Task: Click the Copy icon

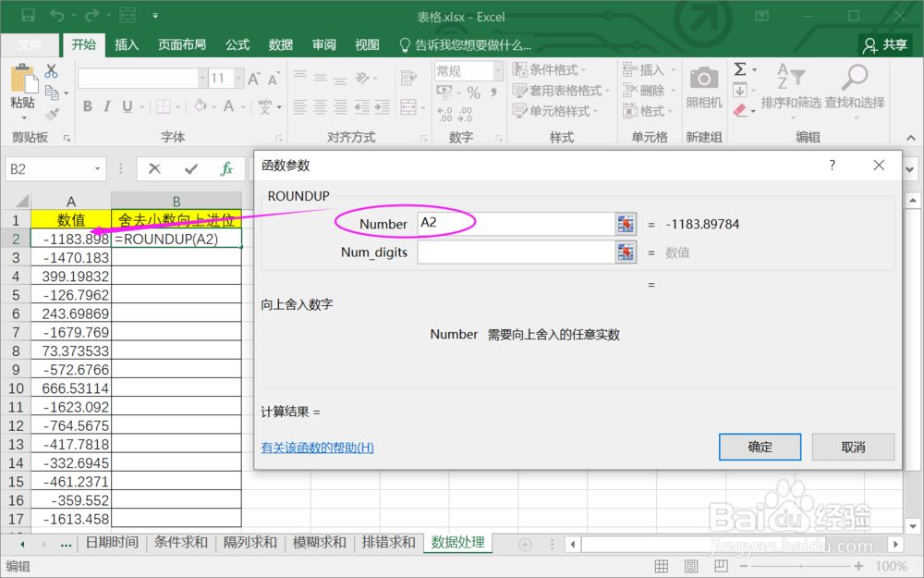Action: (52, 92)
